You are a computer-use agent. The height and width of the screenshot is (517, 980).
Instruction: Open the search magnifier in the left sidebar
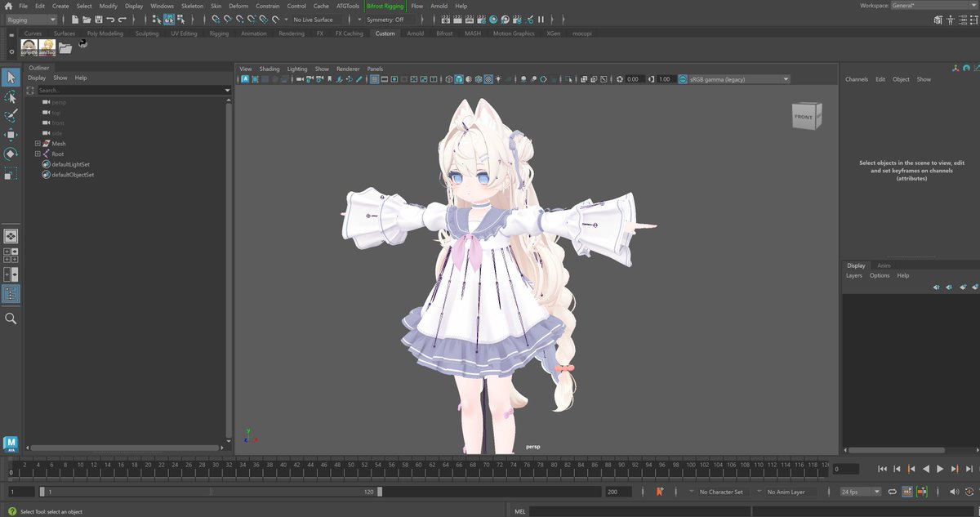coord(11,319)
